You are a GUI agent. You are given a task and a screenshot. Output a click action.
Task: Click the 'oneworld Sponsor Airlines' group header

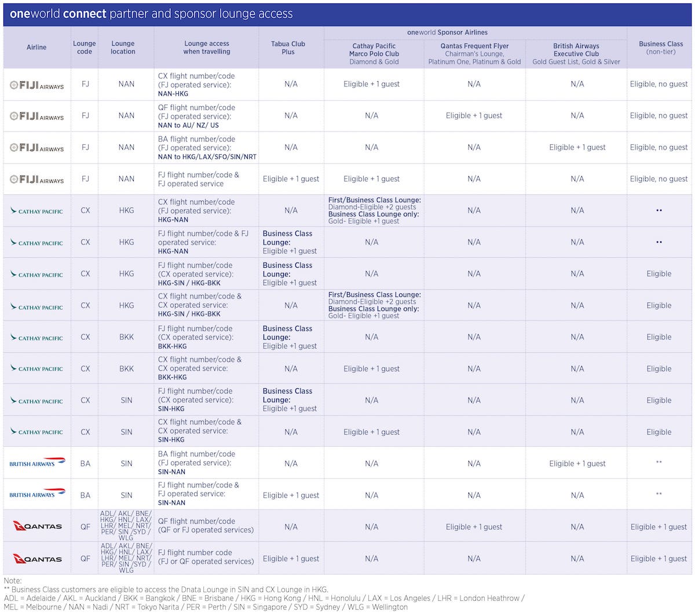tap(447, 32)
